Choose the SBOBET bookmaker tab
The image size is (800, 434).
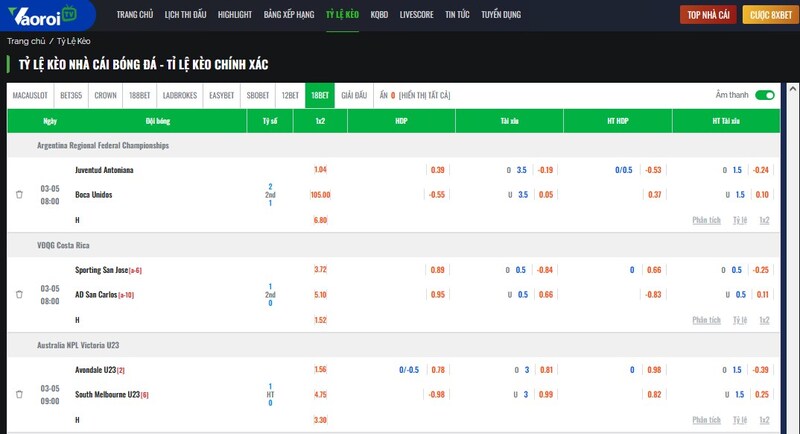(258, 95)
